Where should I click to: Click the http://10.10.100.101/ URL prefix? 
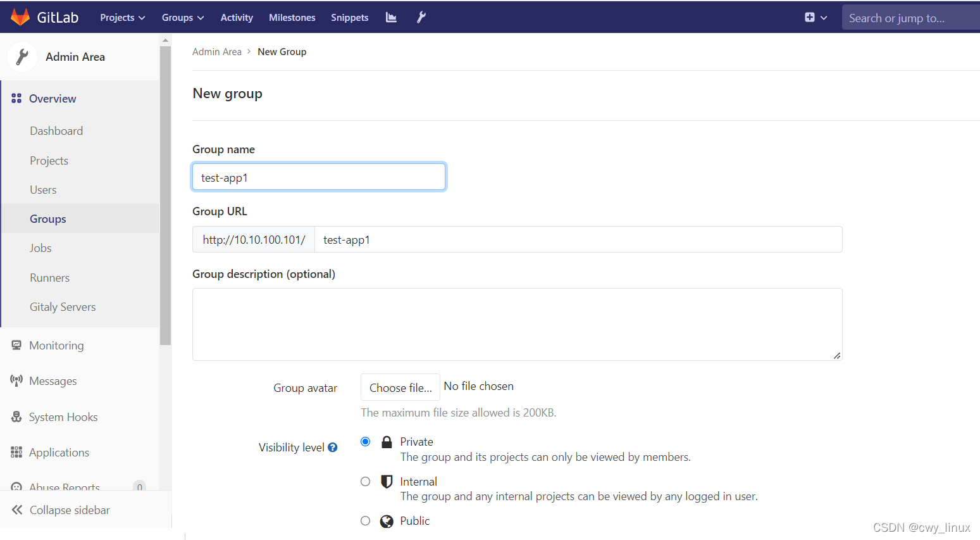tap(254, 239)
